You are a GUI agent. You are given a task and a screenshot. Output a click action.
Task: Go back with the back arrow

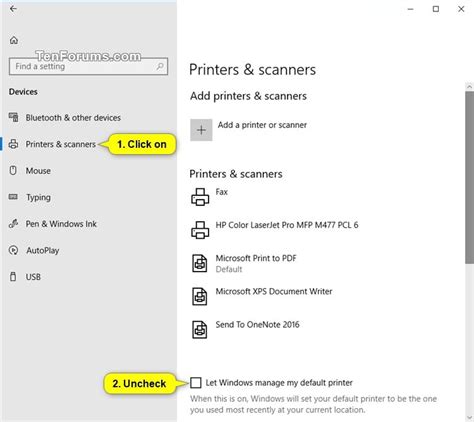(x=13, y=9)
